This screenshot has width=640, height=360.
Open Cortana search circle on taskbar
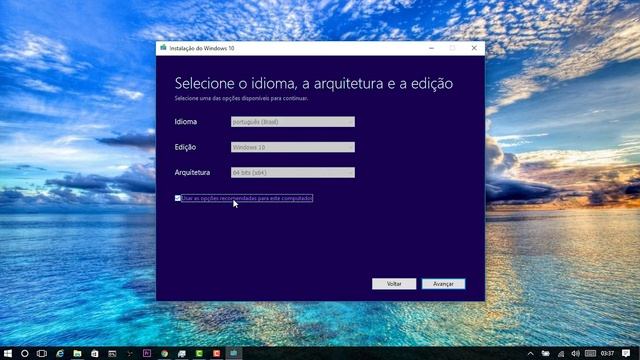(24, 353)
